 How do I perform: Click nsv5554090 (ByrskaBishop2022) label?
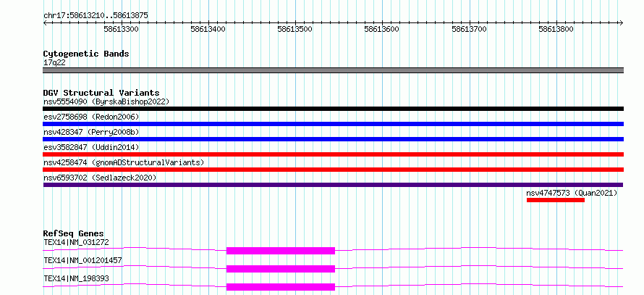[106, 101]
